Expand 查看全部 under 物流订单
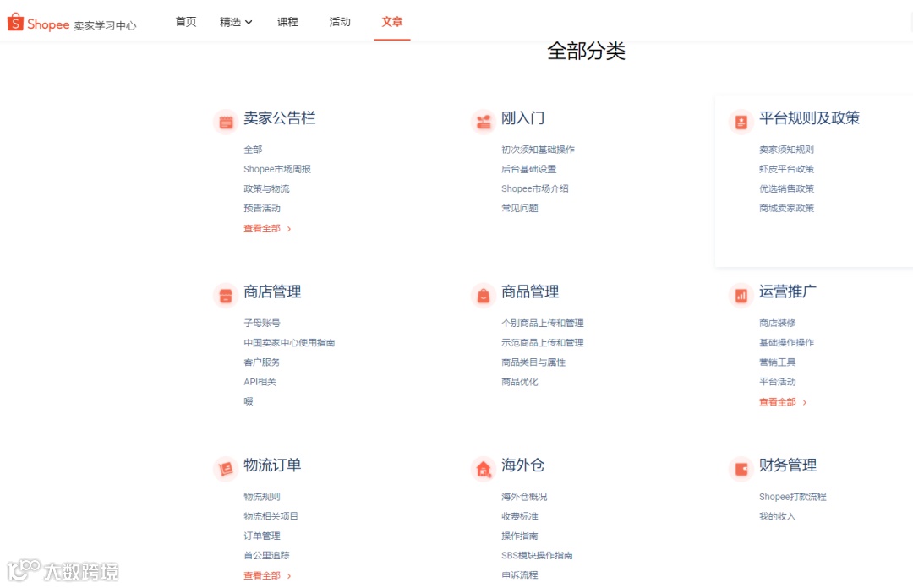 click(267, 575)
